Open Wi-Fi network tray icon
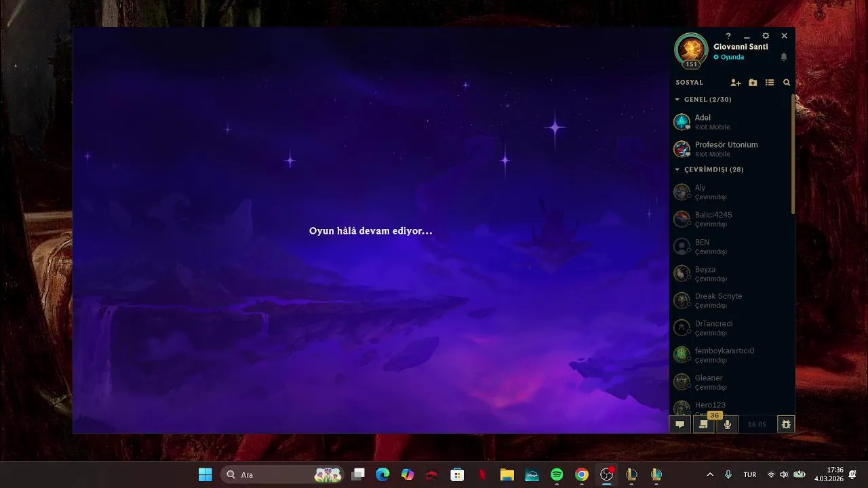Screen dimensions: 868x488 click(771, 474)
